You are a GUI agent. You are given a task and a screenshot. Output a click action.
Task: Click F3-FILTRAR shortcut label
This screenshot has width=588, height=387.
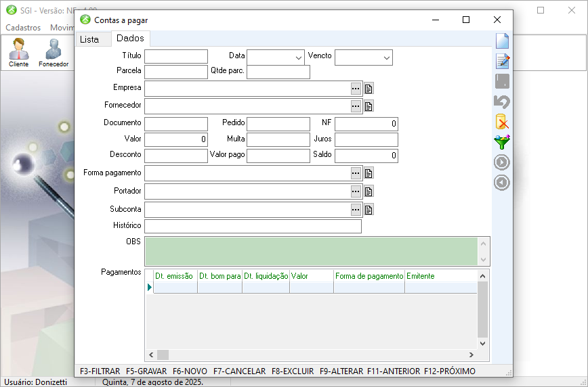point(100,371)
